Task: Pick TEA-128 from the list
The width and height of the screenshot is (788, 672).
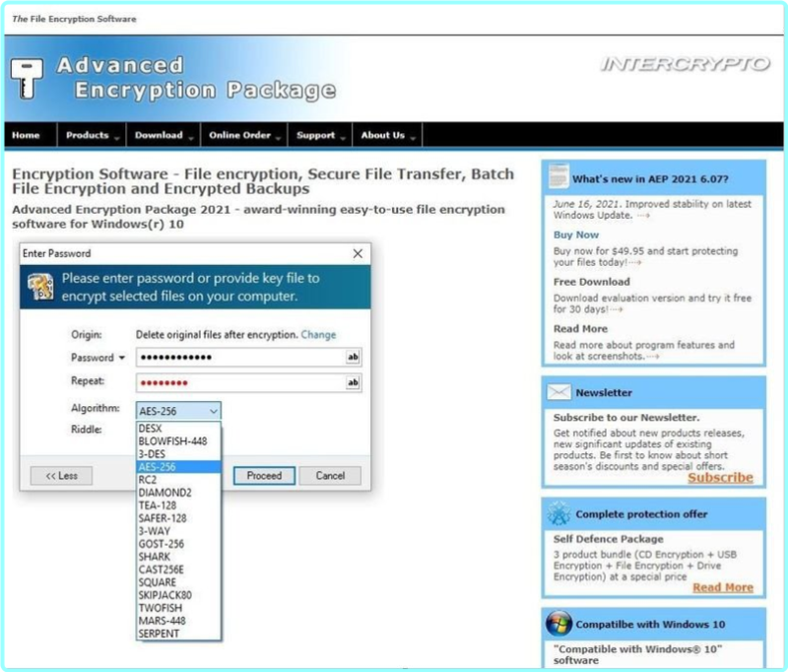Action: [x=178, y=505]
